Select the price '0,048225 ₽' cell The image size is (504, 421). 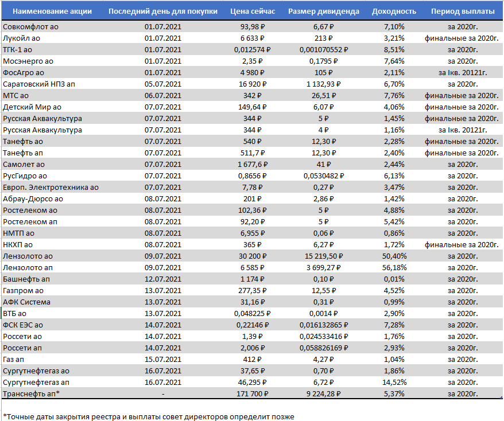point(253,313)
